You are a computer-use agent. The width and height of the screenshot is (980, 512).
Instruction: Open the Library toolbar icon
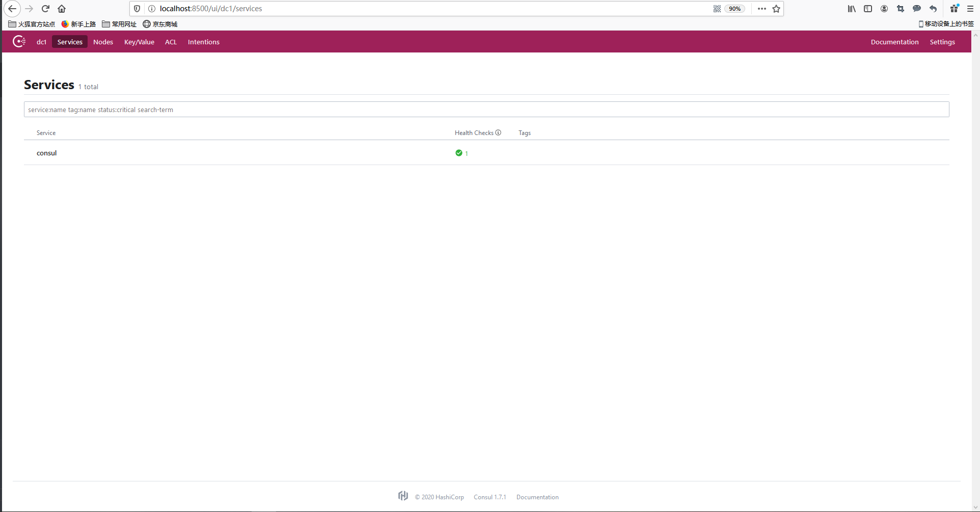tap(852, 9)
